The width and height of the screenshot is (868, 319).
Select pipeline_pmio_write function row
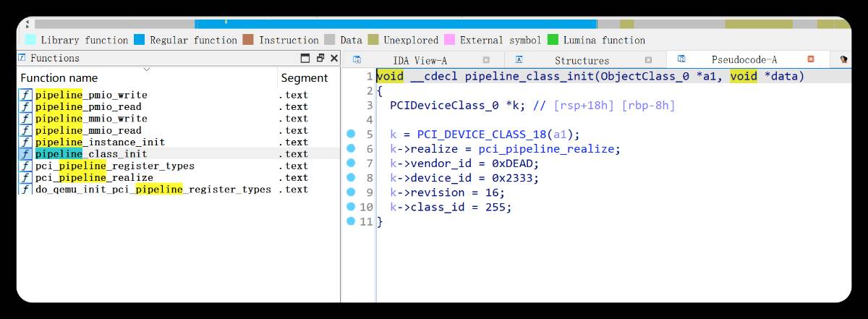click(178, 95)
